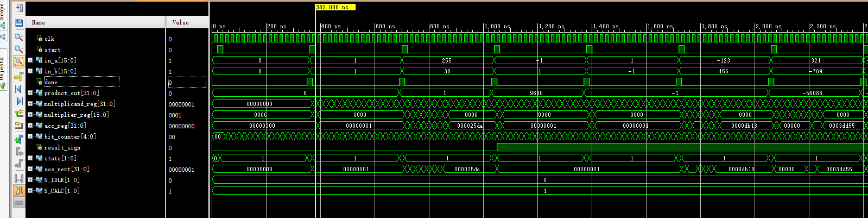
Task: Click the 255 segment in in_a waveform
Action: point(447,60)
